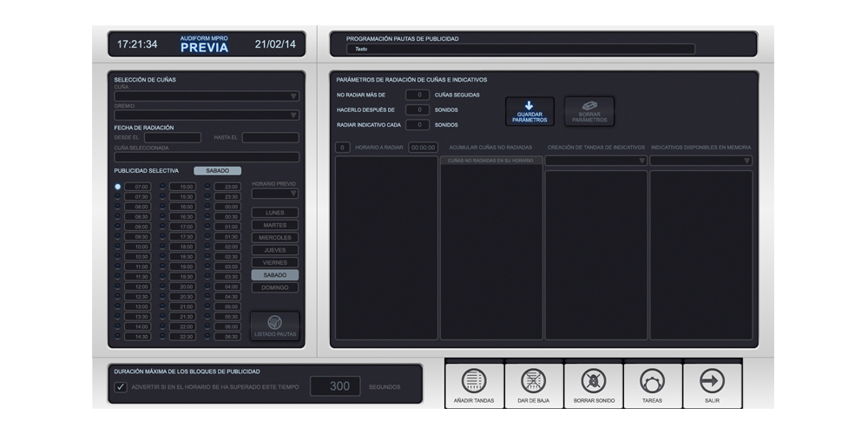This screenshot has width=868, height=434.
Task: Click the Horario a Radiar count field
Action: [343, 148]
